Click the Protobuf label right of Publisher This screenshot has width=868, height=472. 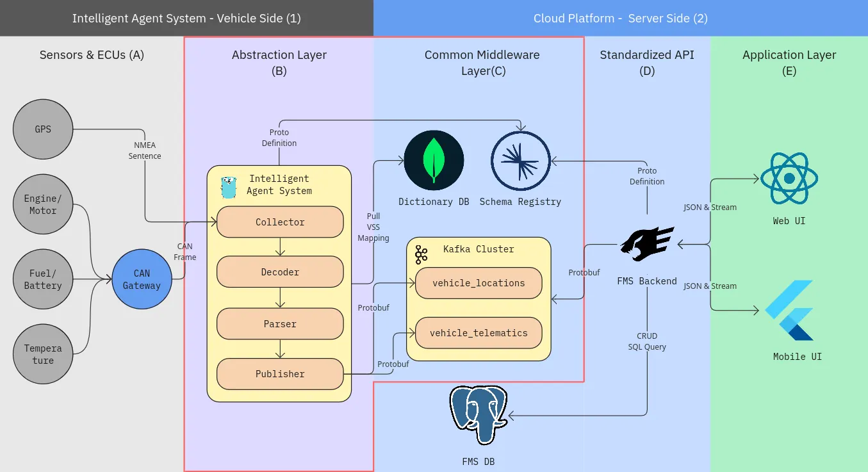coord(393,364)
